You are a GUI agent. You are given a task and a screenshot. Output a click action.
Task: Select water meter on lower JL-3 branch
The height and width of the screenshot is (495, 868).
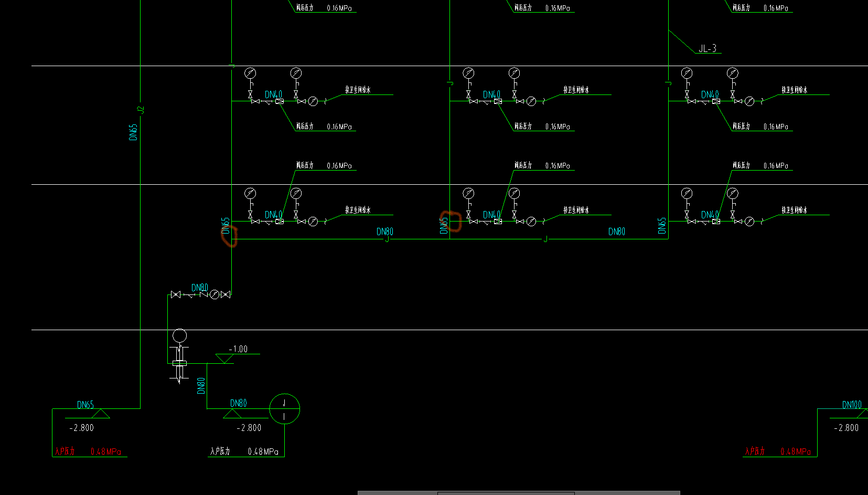[749, 222]
